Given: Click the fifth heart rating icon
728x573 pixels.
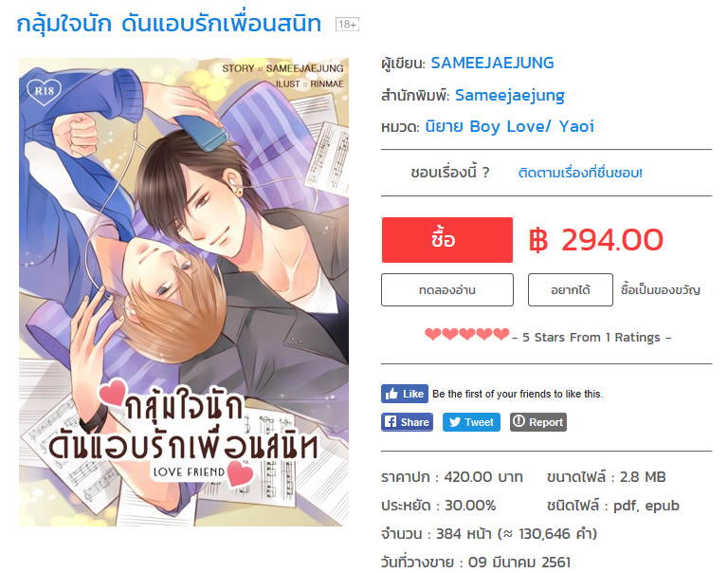Looking at the screenshot, I should click(500, 334).
